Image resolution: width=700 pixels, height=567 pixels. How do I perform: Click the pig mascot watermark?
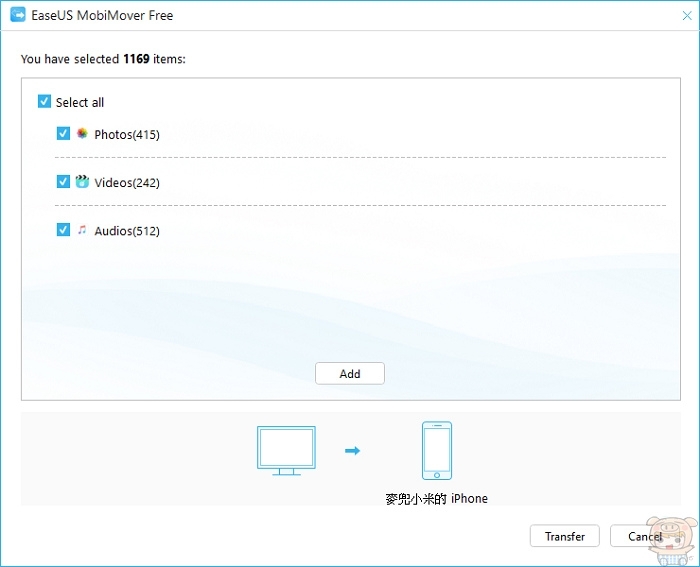coord(670,537)
